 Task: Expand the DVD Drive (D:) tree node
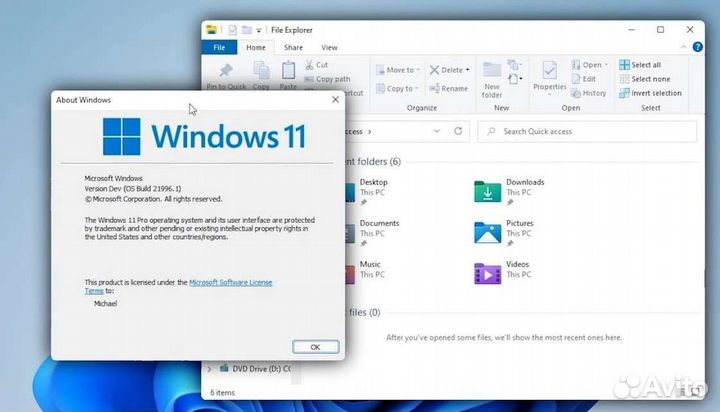(x=209, y=369)
